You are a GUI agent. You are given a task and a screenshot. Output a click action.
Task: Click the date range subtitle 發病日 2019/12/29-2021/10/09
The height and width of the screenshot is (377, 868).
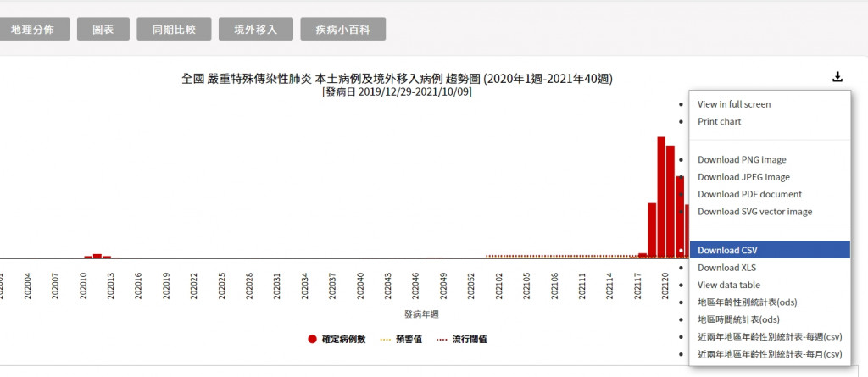(397, 92)
